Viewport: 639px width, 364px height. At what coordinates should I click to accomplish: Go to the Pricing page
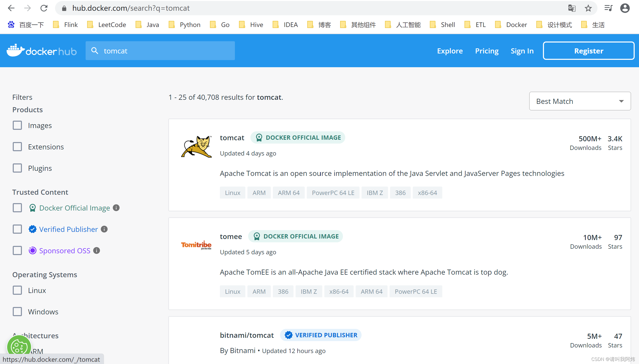click(x=487, y=51)
